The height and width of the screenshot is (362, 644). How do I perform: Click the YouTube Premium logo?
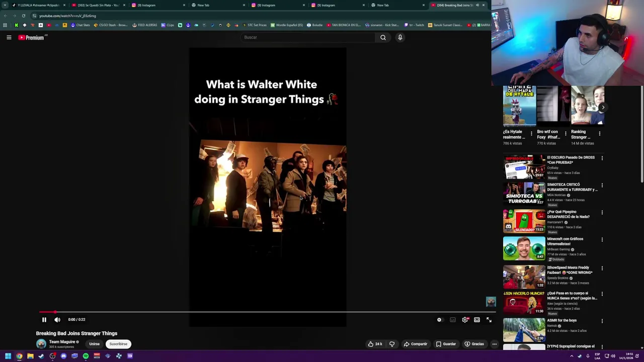32,37
